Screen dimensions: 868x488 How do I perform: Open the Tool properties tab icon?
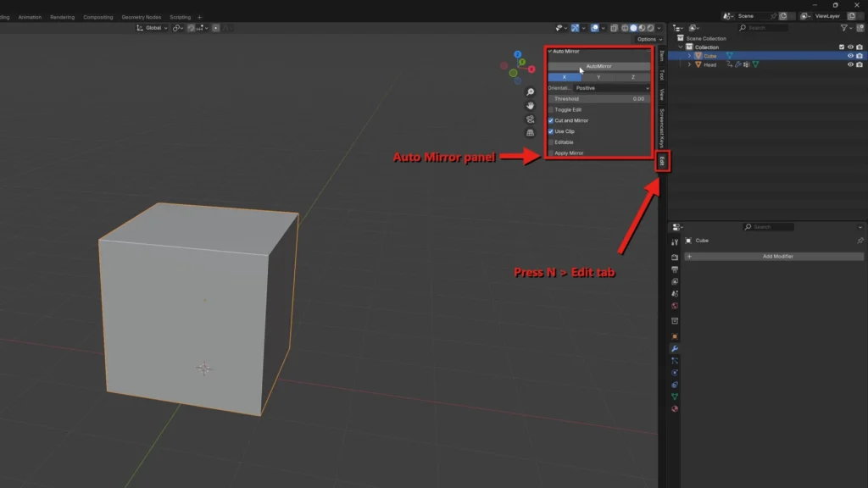tap(674, 242)
